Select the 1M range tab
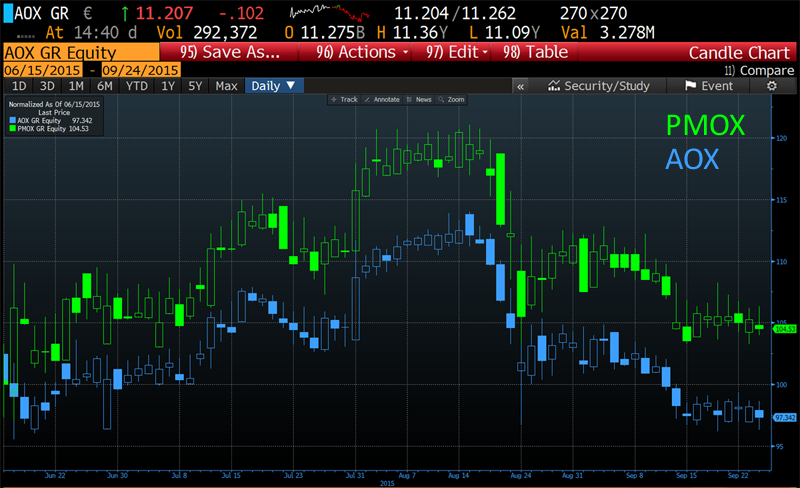 pyautogui.click(x=76, y=86)
